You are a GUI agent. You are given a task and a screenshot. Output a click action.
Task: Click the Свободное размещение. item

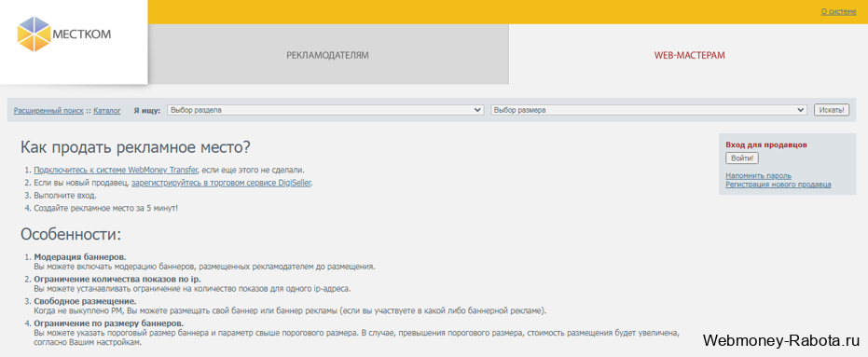click(85, 301)
